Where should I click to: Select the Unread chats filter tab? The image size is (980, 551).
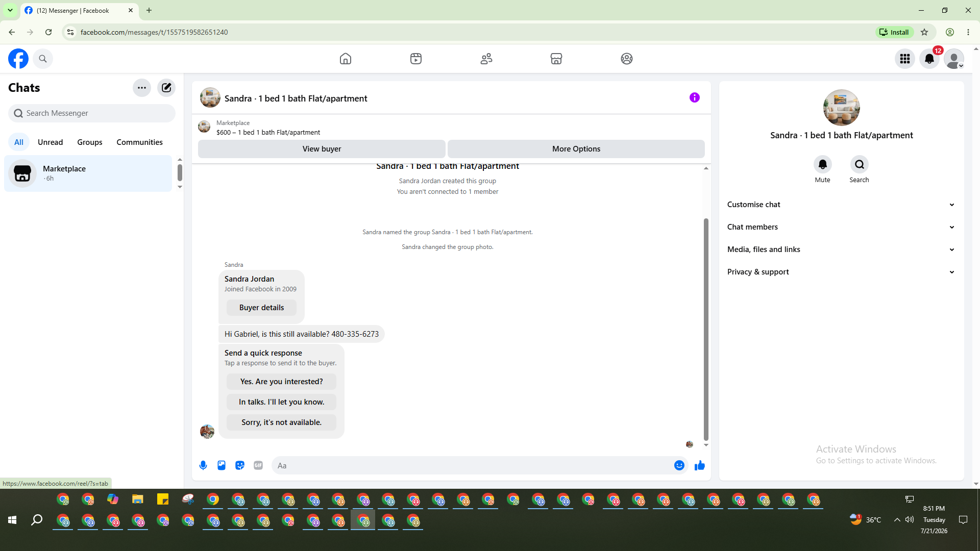[x=51, y=142]
